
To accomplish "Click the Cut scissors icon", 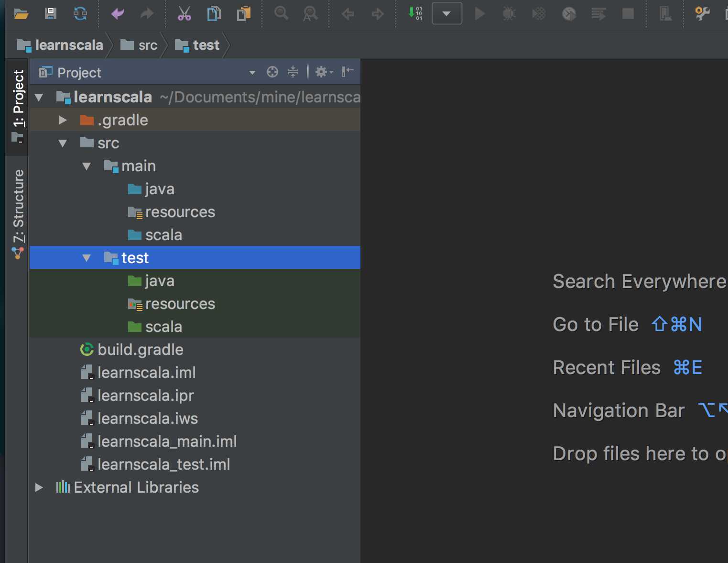I will click(184, 13).
